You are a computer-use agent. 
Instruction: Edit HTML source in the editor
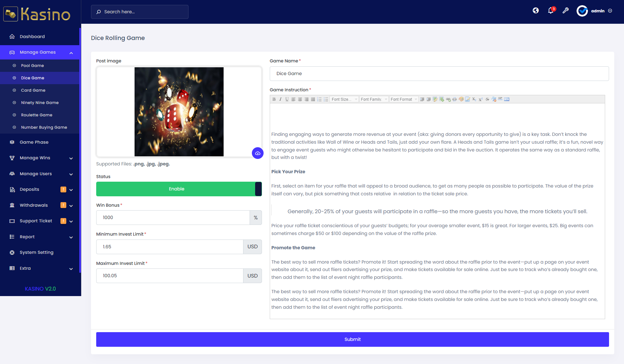pos(507,99)
